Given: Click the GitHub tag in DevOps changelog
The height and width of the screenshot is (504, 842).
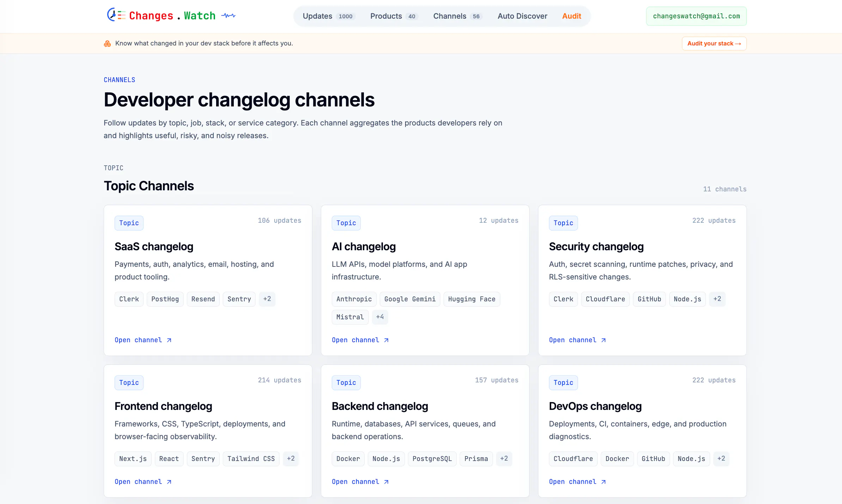Looking at the screenshot, I should [653, 459].
